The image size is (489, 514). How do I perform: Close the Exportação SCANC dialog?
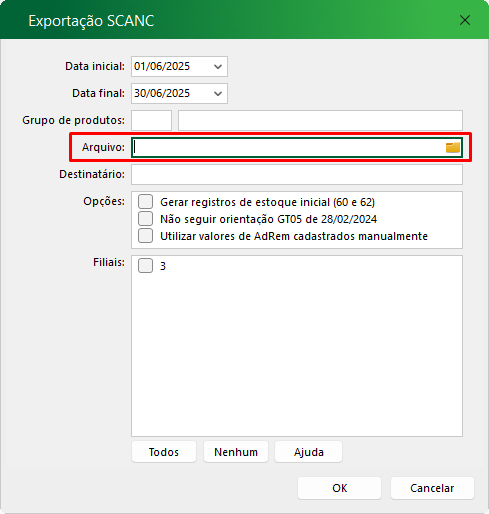(x=465, y=20)
